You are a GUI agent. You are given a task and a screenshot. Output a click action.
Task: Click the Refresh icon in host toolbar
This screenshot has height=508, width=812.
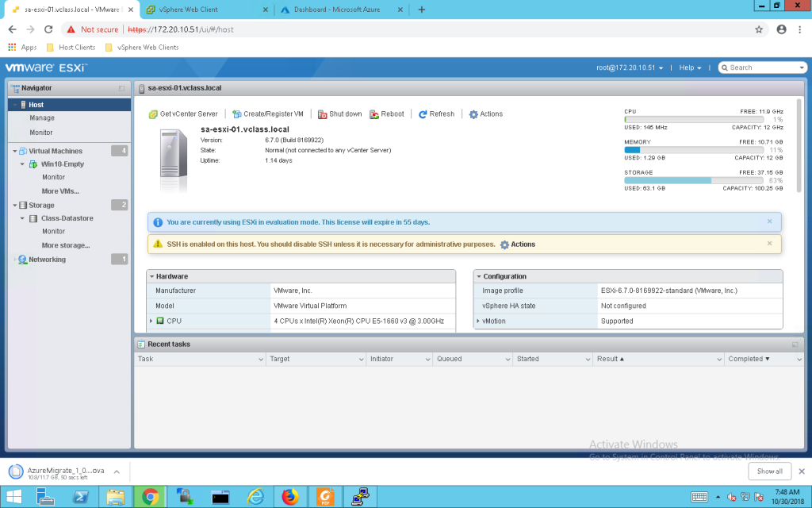pos(423,114)
